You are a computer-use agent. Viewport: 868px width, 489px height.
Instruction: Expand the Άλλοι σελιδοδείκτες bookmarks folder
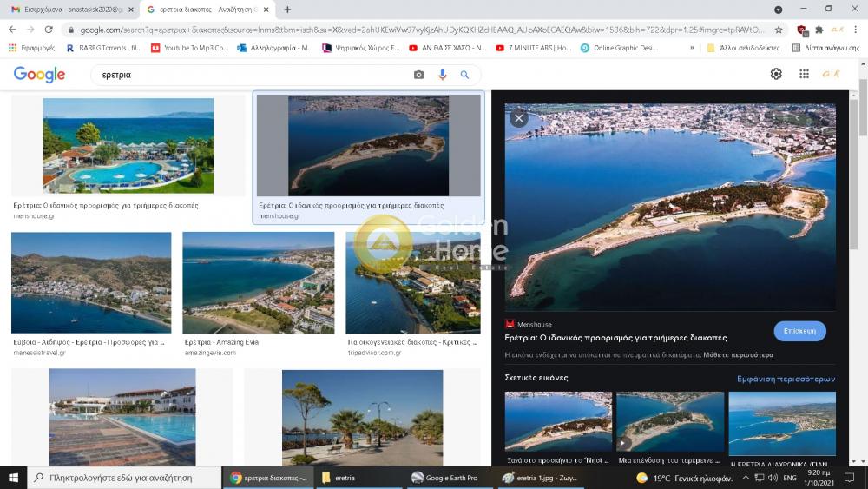tap(742, 48)
